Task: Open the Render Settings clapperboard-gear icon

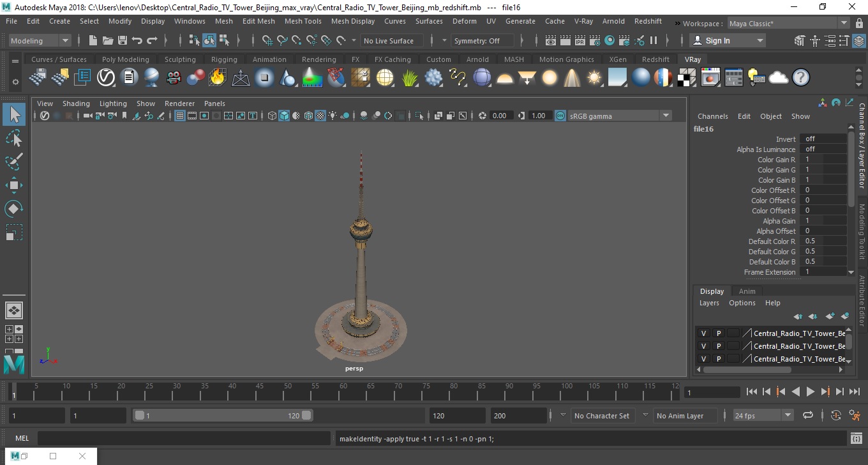Action: (x=595, y=40)
